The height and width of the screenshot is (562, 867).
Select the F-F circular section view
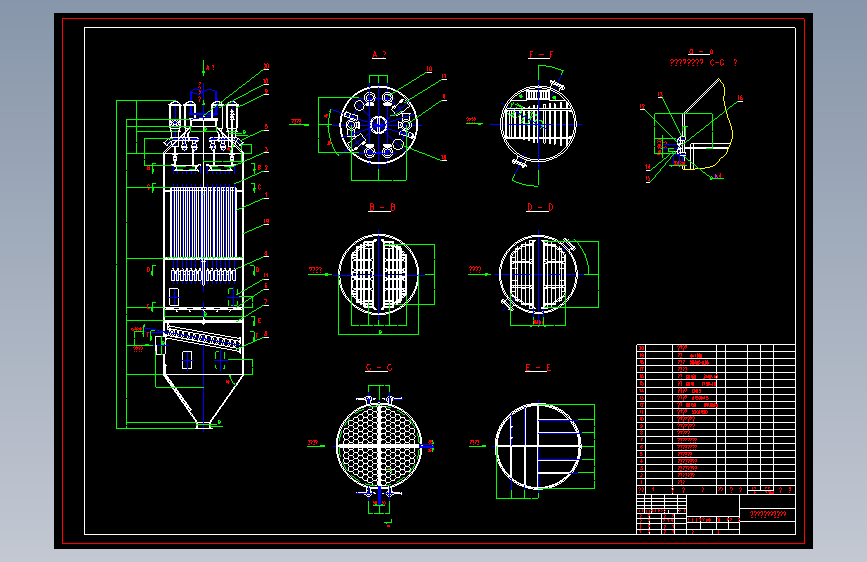tap(538, 124)
